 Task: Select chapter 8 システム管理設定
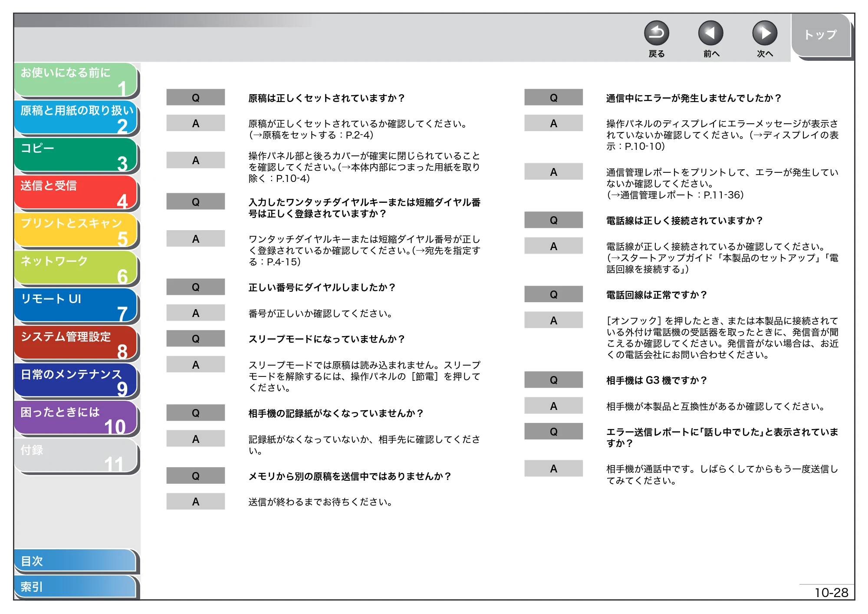[x=76, y=343]
